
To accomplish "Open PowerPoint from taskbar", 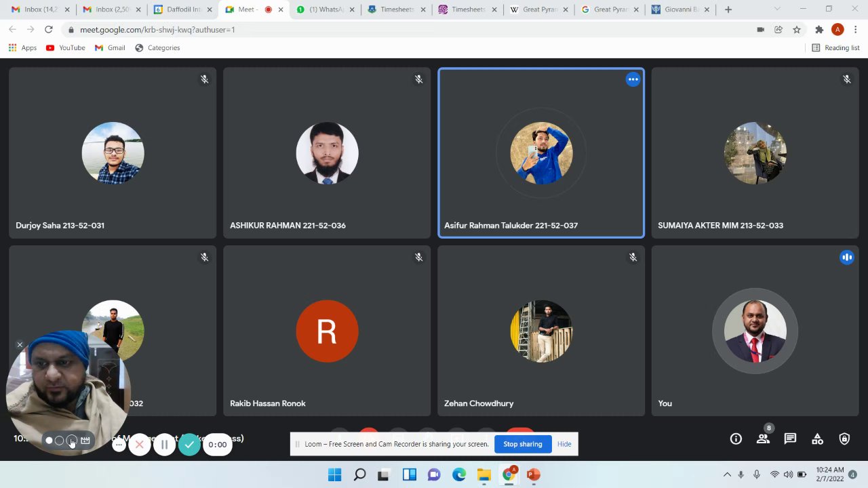I will pos(533,474).
